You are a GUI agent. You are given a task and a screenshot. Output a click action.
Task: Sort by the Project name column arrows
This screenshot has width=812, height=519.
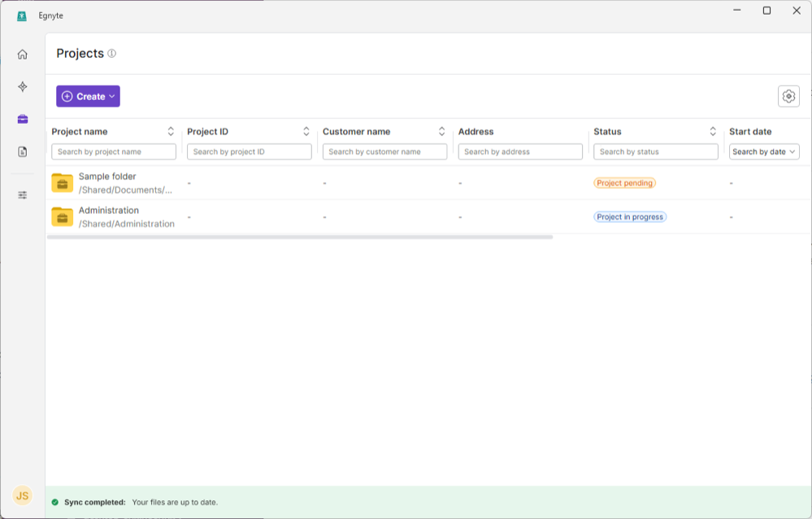click(171, 132)
